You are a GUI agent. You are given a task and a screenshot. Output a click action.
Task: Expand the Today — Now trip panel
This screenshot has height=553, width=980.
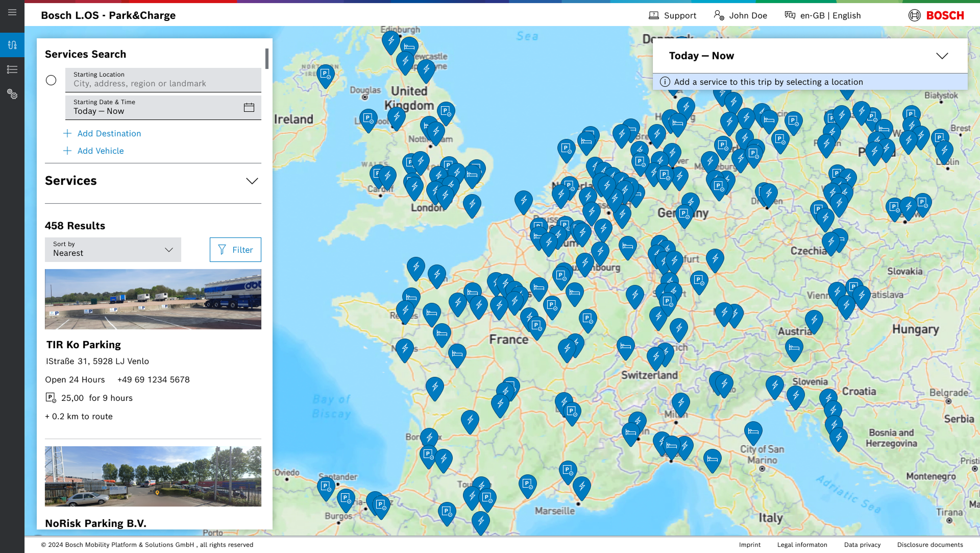click(x=942, y=56)
